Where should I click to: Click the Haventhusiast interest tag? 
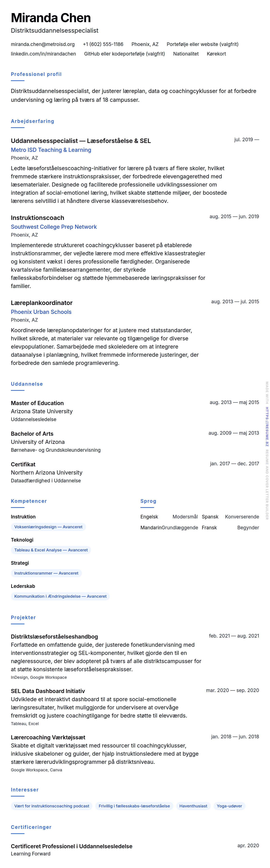point(193,806)
